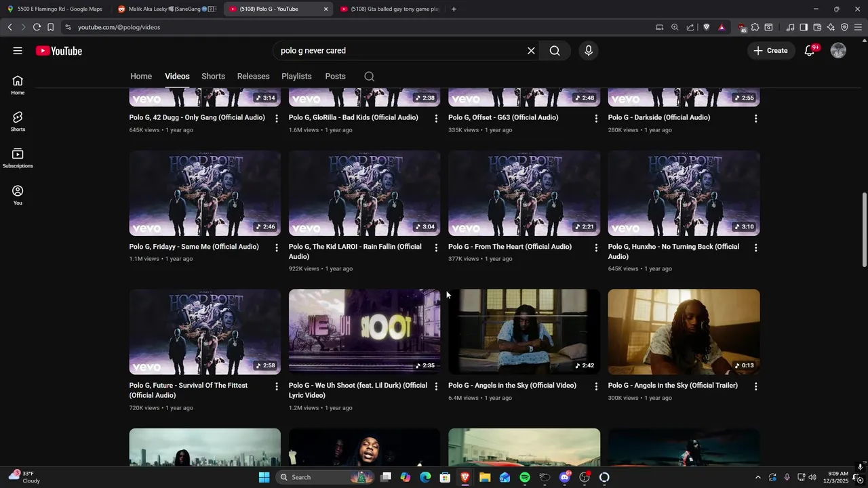Open the YouTube guide hamburger menu

(18, 51)
